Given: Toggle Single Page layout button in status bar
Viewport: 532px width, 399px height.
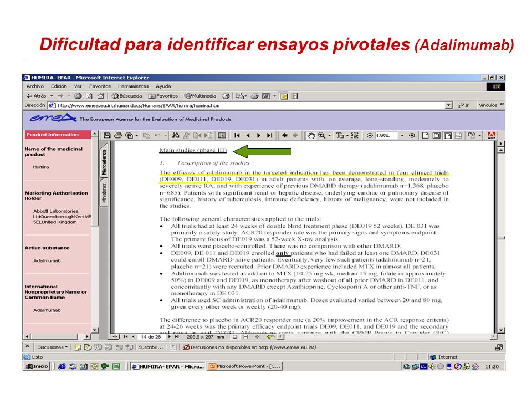Looking at the screenshot, I should [x=235, y=337].
